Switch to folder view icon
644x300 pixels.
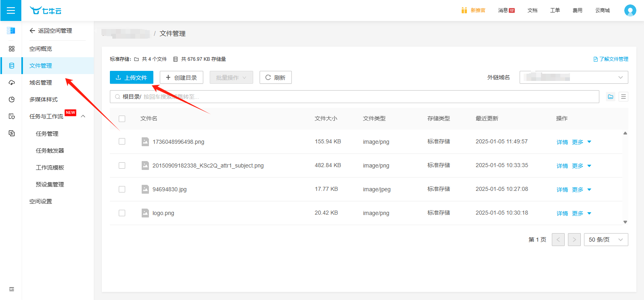click(611, 97)
